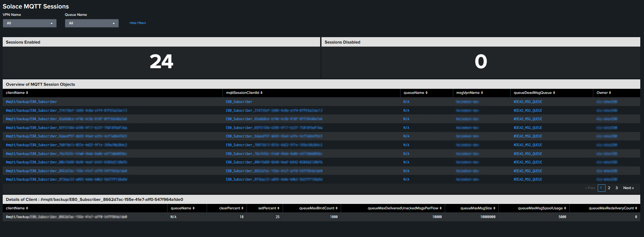Go to page 2 of results
Viewport: 644px width, 237px height.
pos(609,188)
